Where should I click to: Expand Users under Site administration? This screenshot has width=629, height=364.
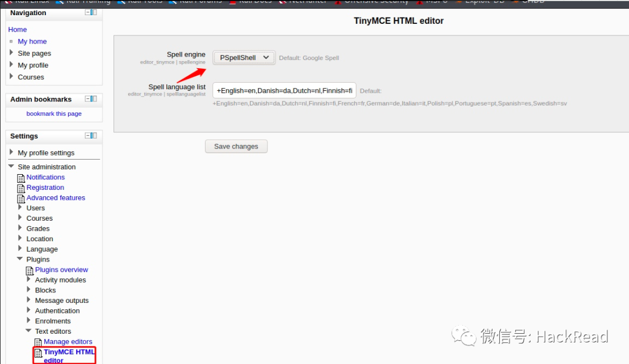20,207
